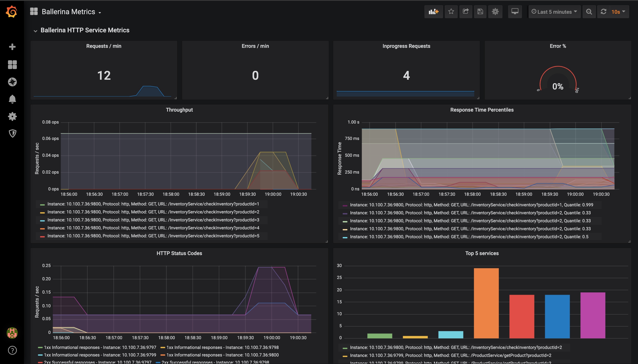The width and height of the screenshot is (638, 364).
Task: Open Alerting bell in sidebar
Action: [12, 99]
